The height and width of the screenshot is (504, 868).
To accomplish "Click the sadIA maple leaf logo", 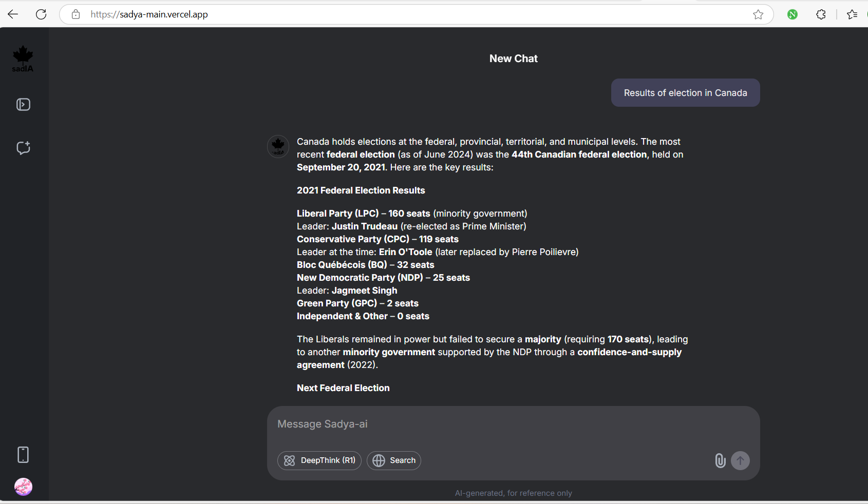I will (x=23, y=59).
